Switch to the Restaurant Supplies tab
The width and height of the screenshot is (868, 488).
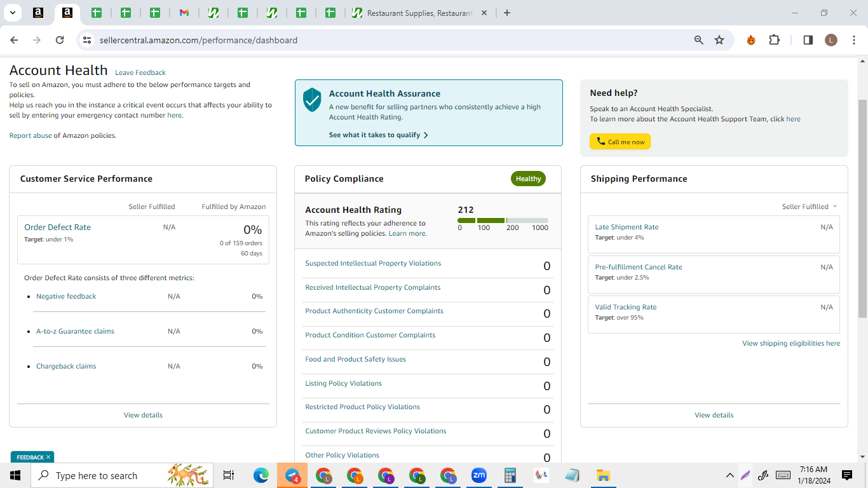pos(419,13)
